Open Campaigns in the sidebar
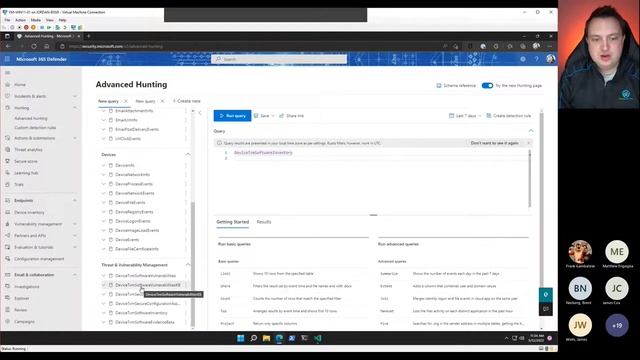Image resolution: width=640 pixels, height=360 pixels. pyautogui.click(x=24, y=322)
